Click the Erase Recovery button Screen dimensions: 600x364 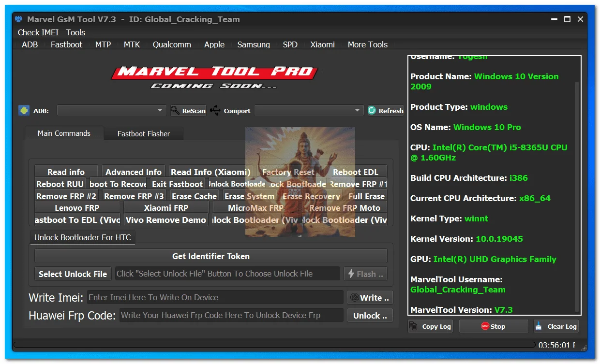click(311, 196)
